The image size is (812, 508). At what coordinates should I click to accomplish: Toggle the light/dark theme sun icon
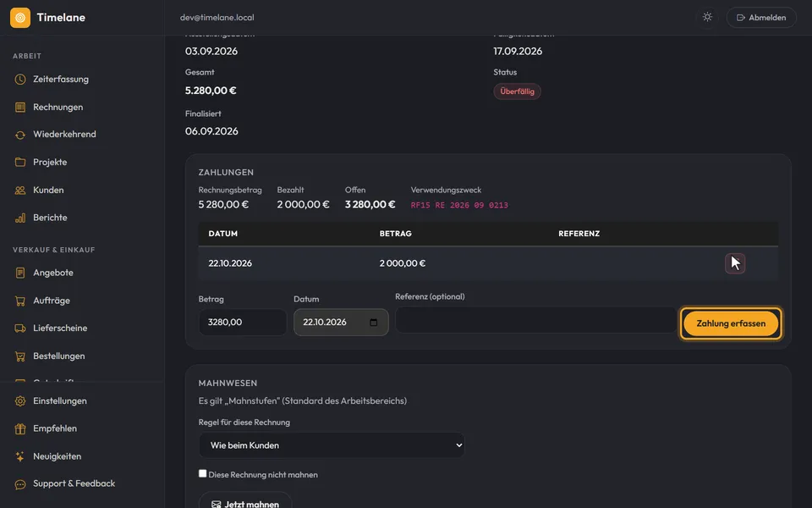(x=707, y=17)
